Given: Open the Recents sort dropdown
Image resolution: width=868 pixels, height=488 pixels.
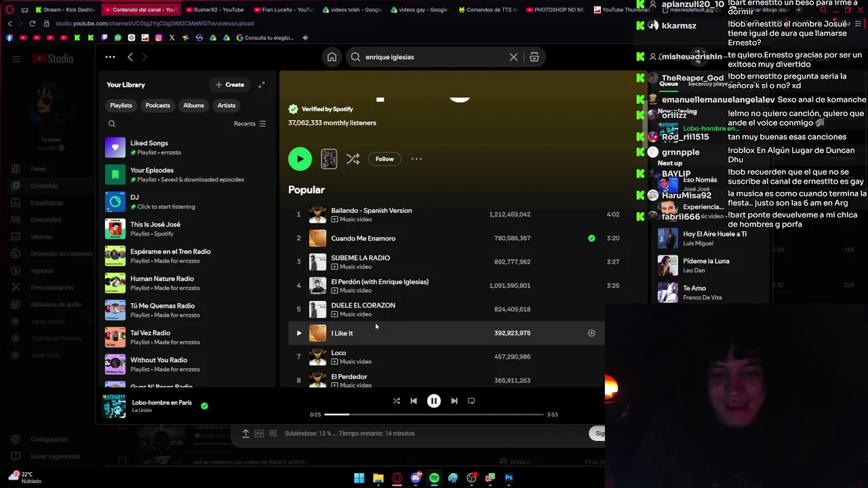Looking at the screenshot, I should pyautogui.click(x=250, y=124).
